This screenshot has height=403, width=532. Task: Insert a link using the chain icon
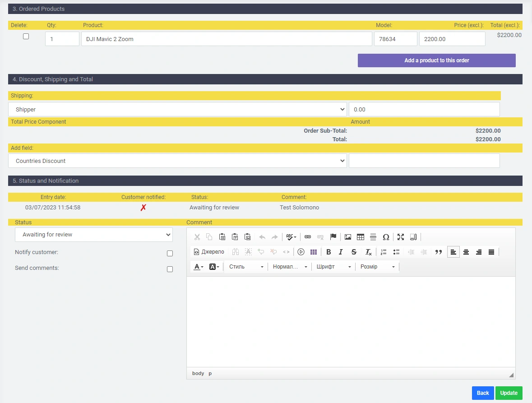(x=308, y=237)
